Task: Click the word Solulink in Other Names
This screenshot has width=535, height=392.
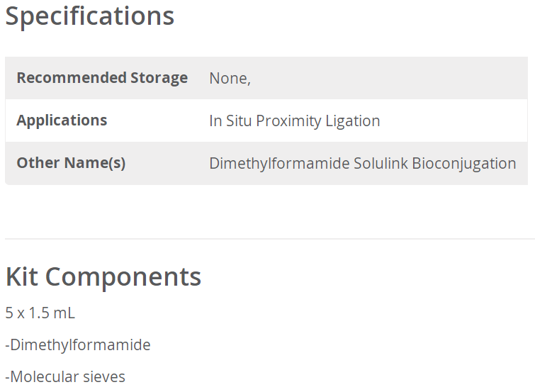Action: pyautogui.click(x=381, y=164)
